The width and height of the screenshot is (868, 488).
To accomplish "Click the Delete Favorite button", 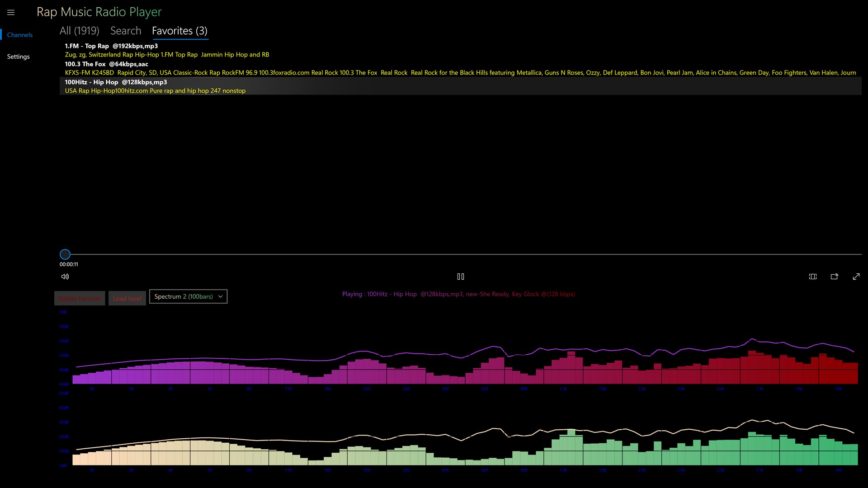I will point(80,298).
